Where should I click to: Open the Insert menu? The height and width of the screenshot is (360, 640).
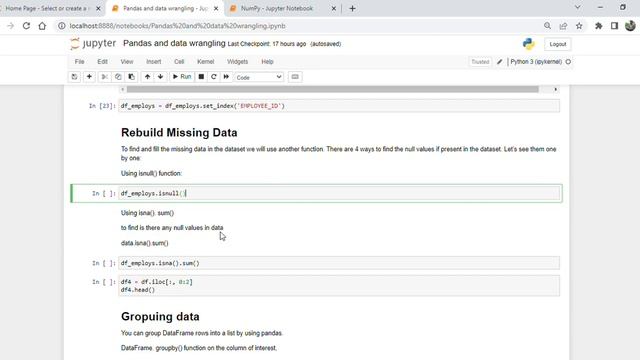153,62
